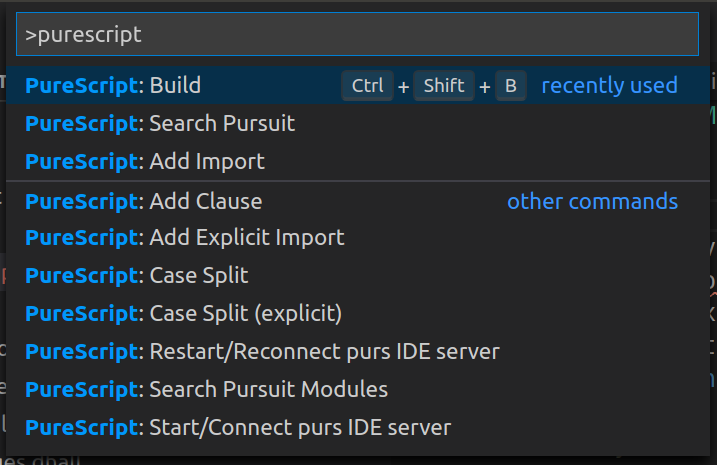Select PureScript: Case Split (explicit)
The height and width of the screenshot is (465, 717).
pyautogui.click(x=358, y=313)
